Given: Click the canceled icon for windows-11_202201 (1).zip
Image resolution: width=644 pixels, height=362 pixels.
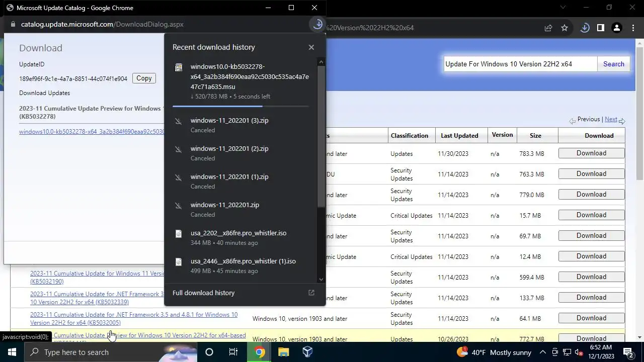Looking at the screenshot, I should point(178,177).
